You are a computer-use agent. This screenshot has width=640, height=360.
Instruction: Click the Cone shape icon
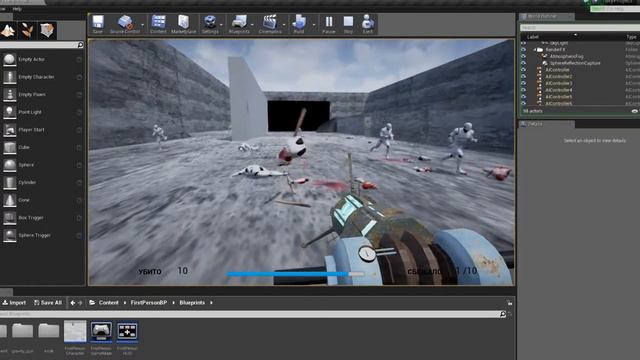[x=9, y=200]
